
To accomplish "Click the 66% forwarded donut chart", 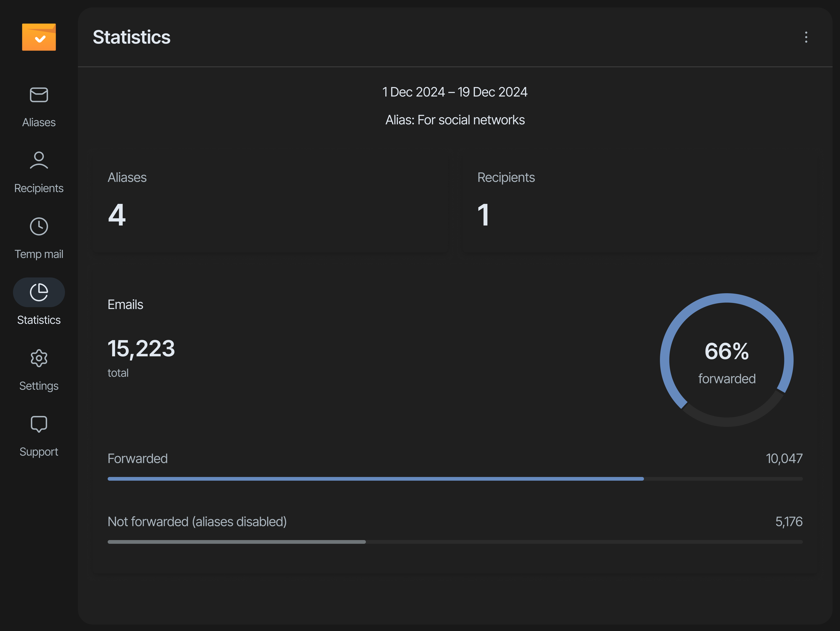I will 726,360.
